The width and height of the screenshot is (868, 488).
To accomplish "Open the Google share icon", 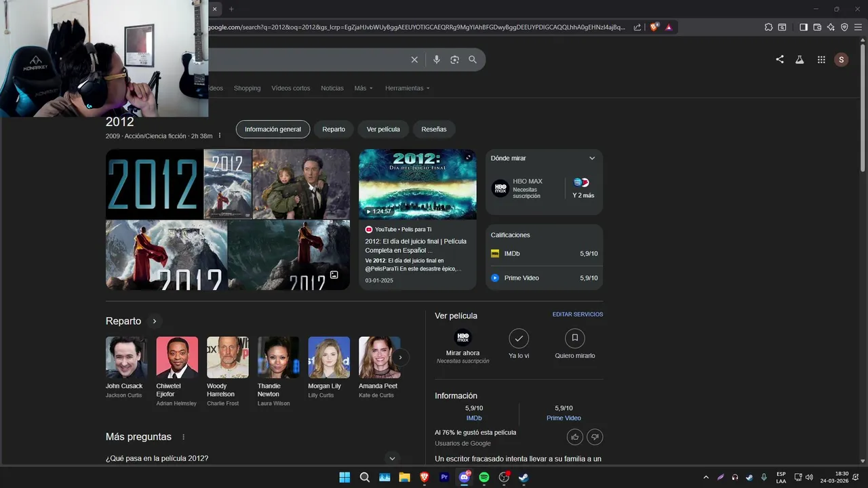I will (x=780, y=60).
